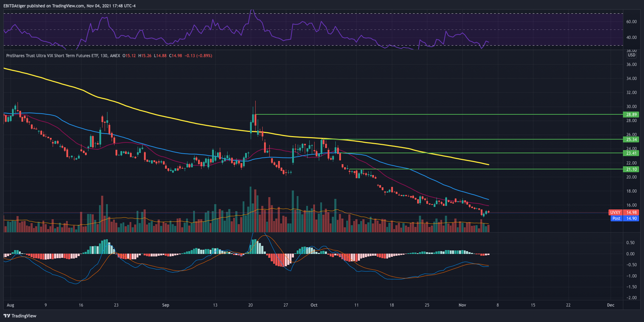The image size is (644, 322).
Task: Click the Sep label on time axis
Action: [x=166, y=305]
